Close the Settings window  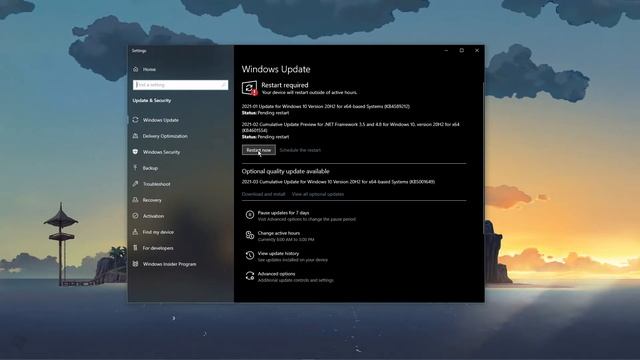pyautogui.click(x=477, y=51)
